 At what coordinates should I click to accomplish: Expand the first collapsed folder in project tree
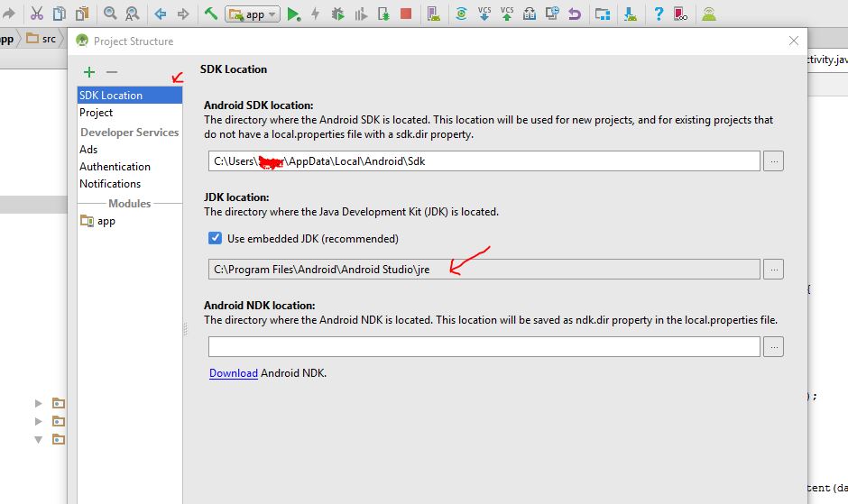pyautogui.click(x=38, y=403)
